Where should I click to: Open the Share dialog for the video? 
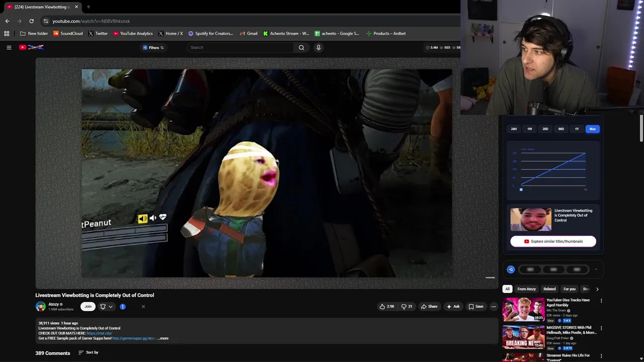tap(429, 306)
